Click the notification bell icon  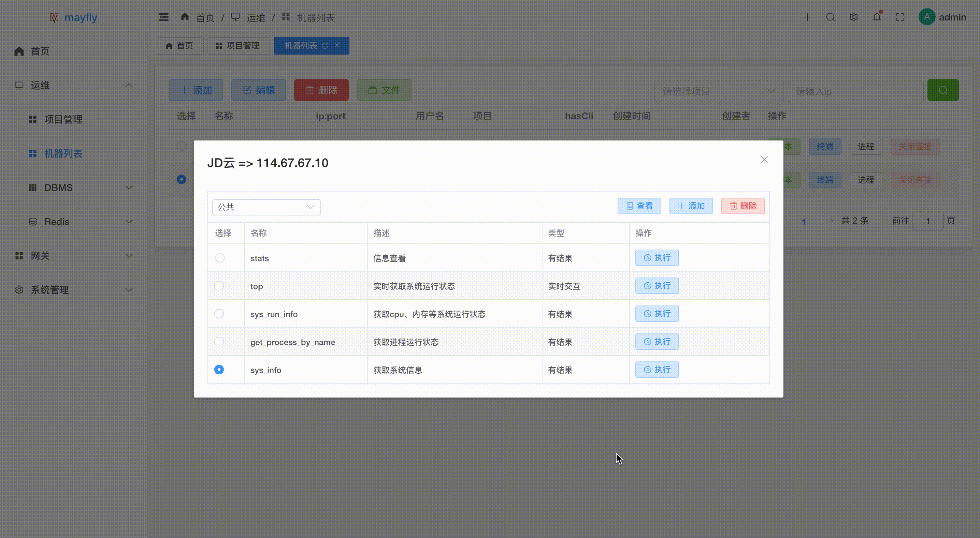click(877, 17)
